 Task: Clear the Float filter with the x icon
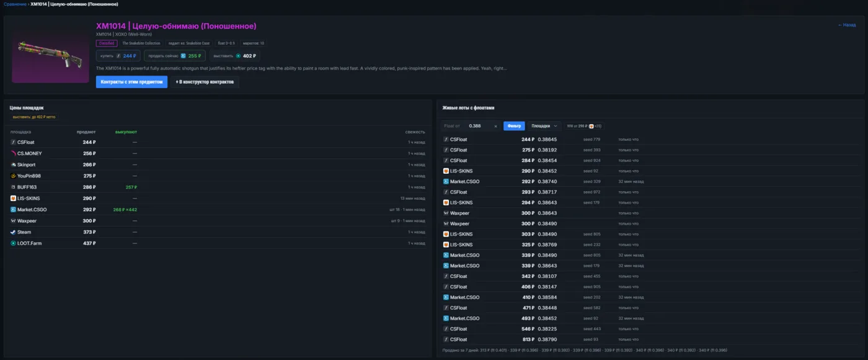click(x=495, y=126)
